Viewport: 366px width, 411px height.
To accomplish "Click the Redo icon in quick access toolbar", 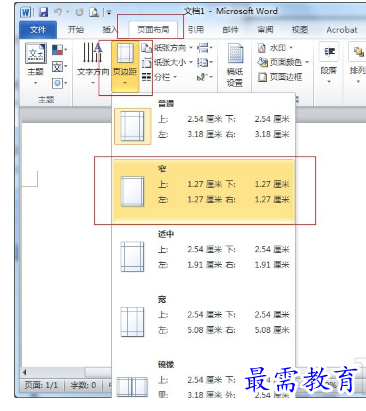I will [79, 13].
